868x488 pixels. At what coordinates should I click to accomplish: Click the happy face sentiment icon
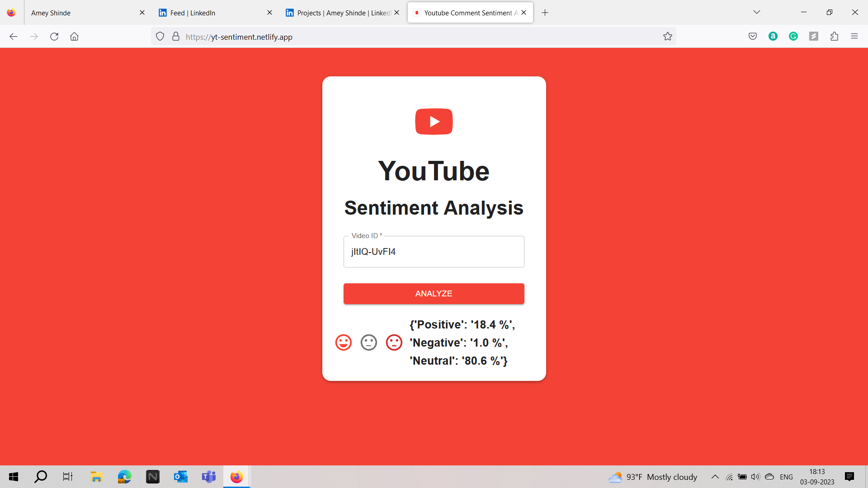point(343,343)
